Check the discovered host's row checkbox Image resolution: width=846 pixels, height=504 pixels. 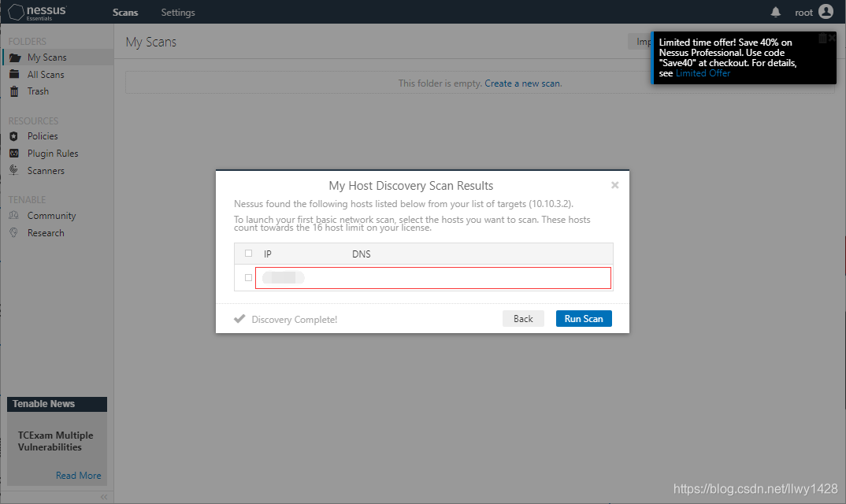[248, 277]
